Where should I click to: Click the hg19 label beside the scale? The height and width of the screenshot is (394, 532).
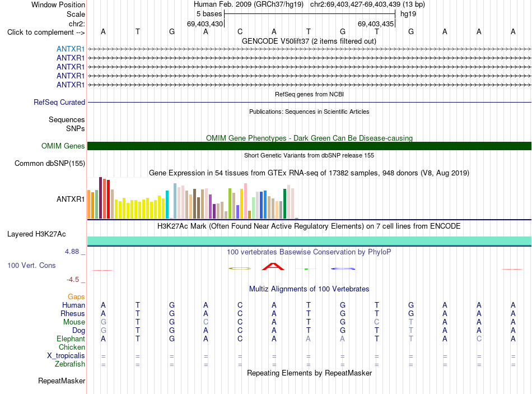coord(408,14)
